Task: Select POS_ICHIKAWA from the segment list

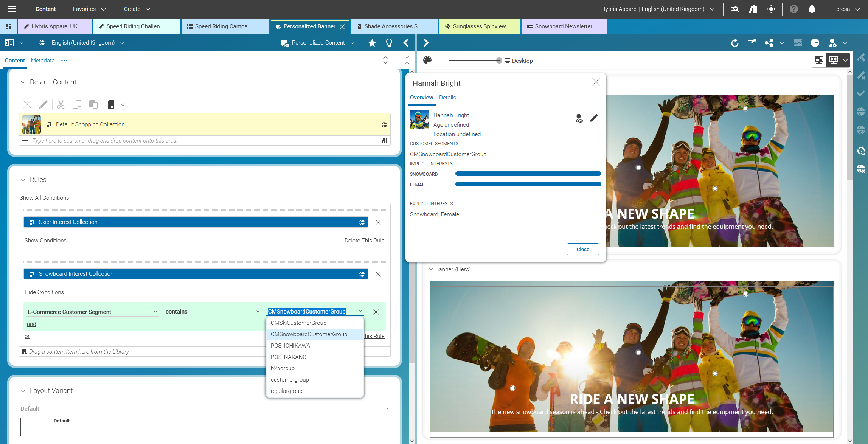Action: [290, 345]
